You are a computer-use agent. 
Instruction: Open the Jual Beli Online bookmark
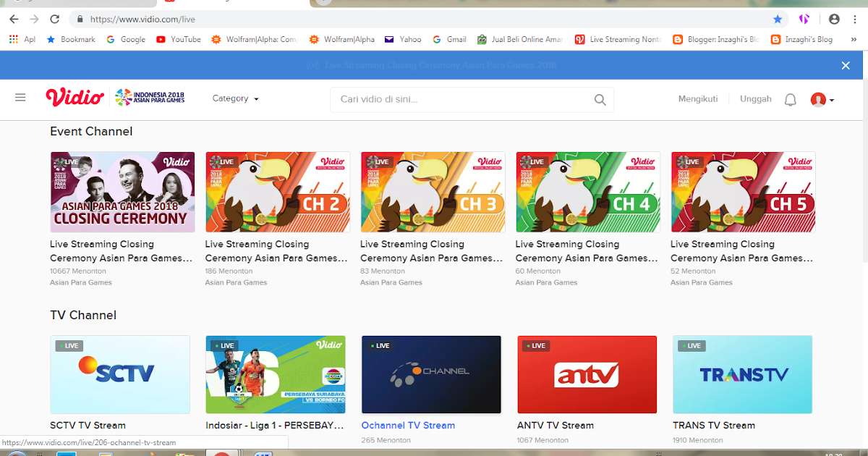(520, 39)
